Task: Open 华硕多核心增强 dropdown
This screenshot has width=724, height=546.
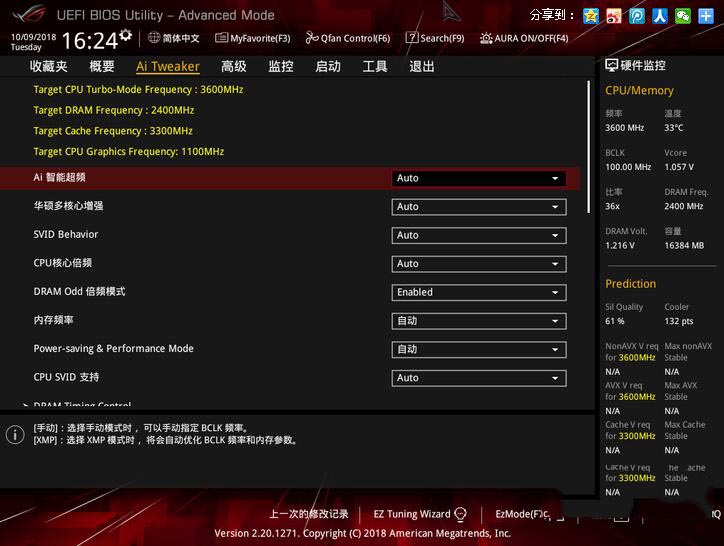Action: point(479,207)
